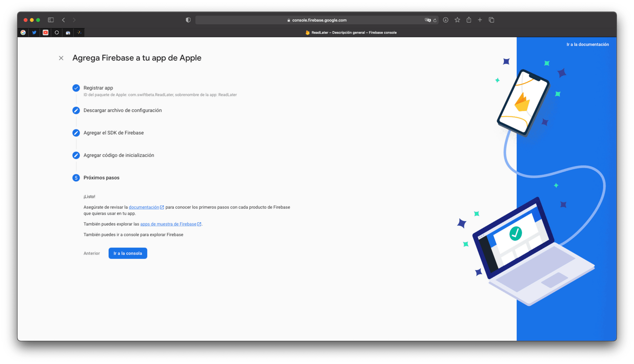Show tab overview icon
This screenshot has height=364, width=634.
[x=492, y=20]
